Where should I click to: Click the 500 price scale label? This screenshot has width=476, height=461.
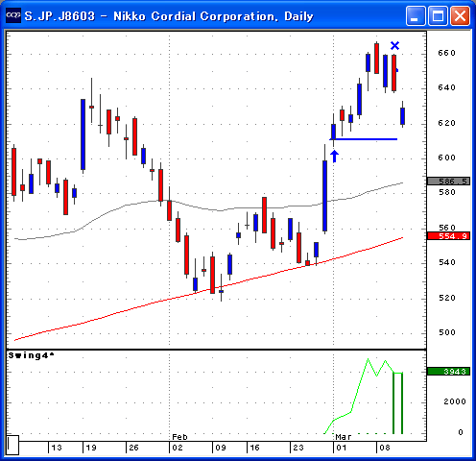click(446, 332)
